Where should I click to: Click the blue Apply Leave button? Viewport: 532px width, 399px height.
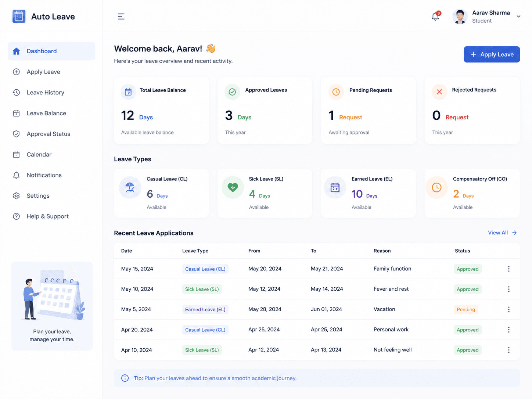click(x=492, y=54)
